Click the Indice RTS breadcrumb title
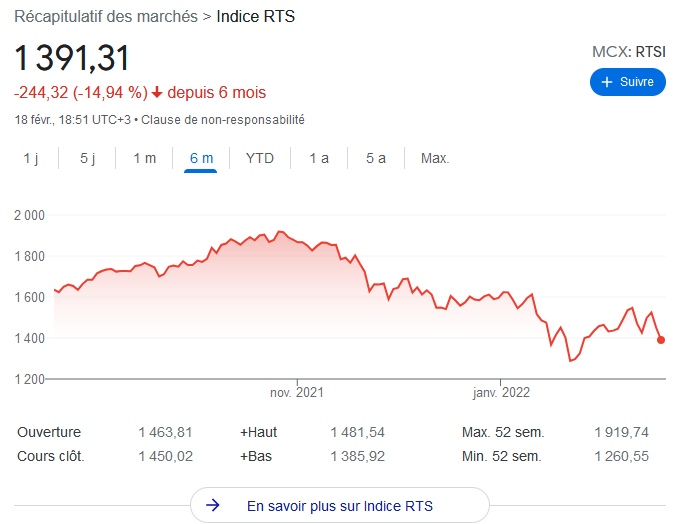Image resolution: width=689 pixels, height=524 pixels. click(x=256, y=16)
